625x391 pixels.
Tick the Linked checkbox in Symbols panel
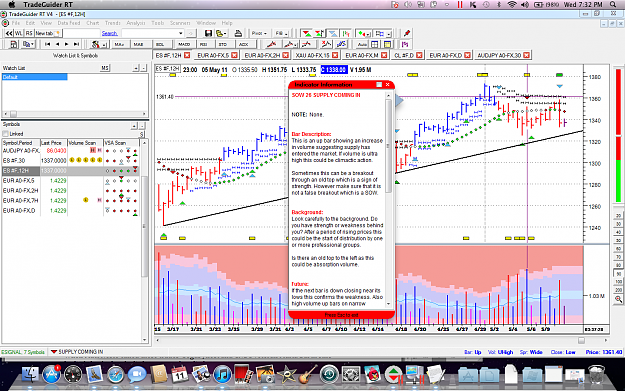tap(6, 134)
